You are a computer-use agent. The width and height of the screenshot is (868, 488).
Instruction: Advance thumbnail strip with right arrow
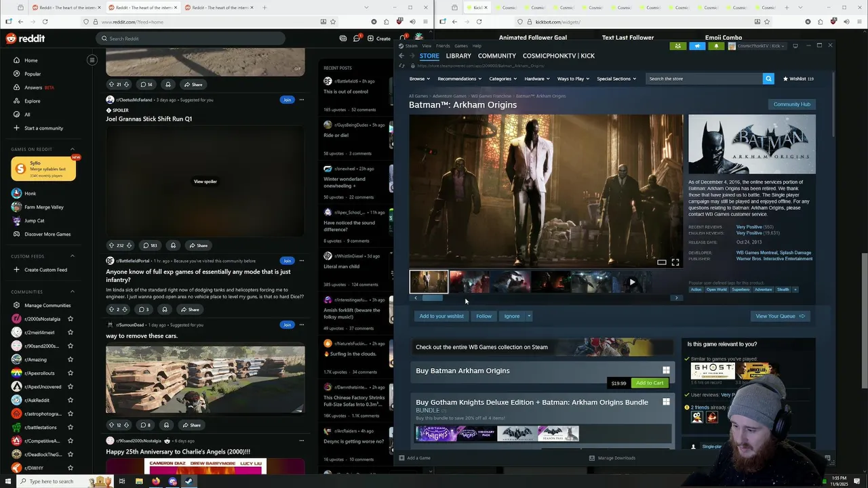(x=676, y=298)
